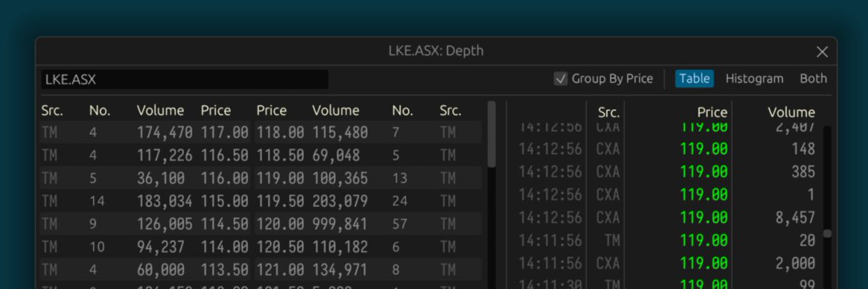The height and width of the screenshot is (289, 868).
Task: Click the ask Price column header
Action: click(271, 110)
